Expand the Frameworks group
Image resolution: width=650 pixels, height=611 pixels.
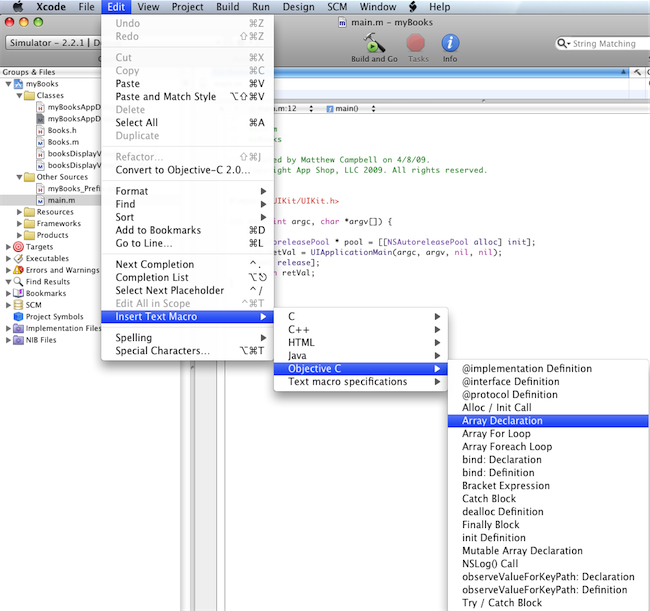[x=19, y=223]
